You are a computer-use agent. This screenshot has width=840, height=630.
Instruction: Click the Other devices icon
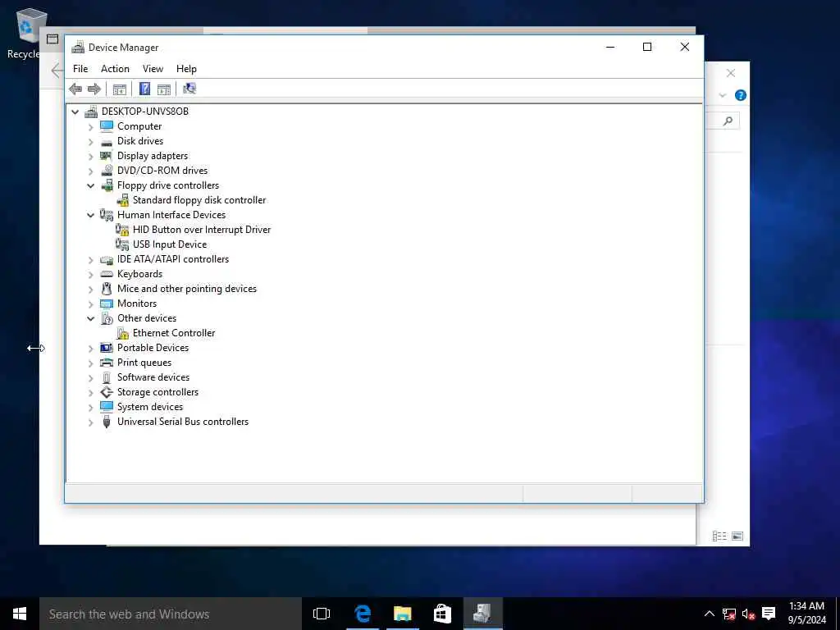click(107, 318)
